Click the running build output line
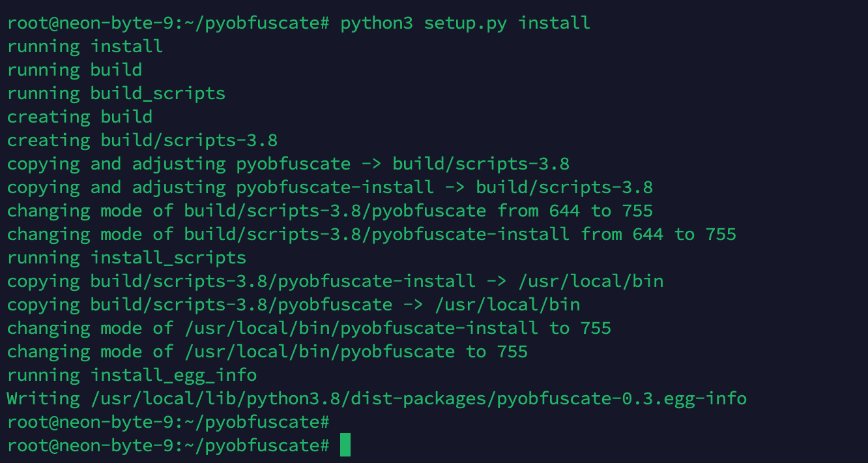Viewport: 868px width, 463px height. 75,70
